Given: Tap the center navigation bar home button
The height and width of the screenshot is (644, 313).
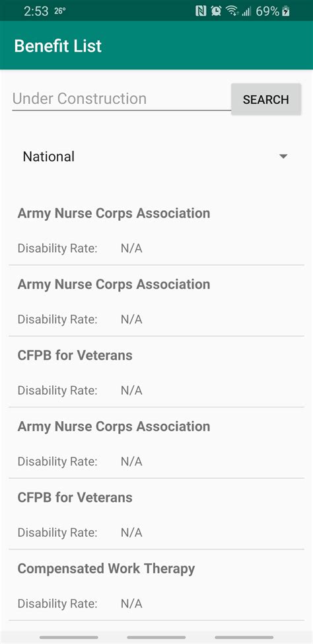Looking at the screenshot, I should 156,637.
